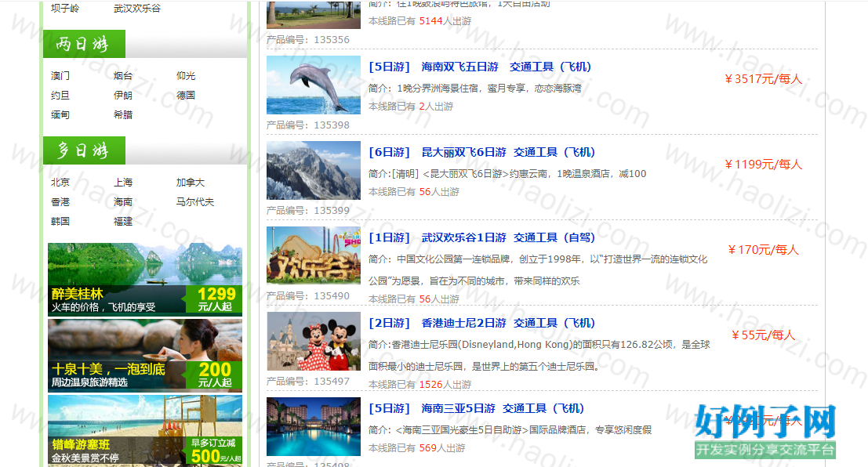
Task: Open the 欢乐谷 amusement park thumbnail
Action: coord(314,255)
